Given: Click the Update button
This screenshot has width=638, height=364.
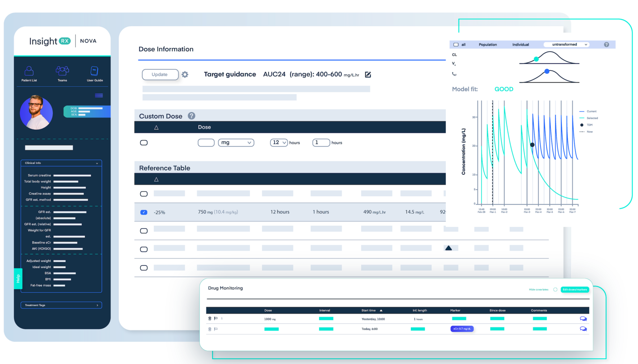Looking at the screenshot, I should [x=160, y=75].
